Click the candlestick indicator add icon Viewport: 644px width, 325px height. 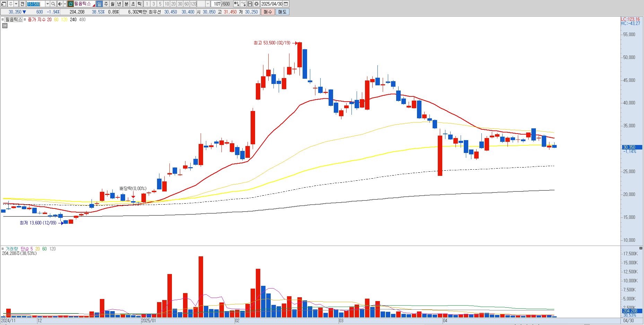(x=236, y=4)
